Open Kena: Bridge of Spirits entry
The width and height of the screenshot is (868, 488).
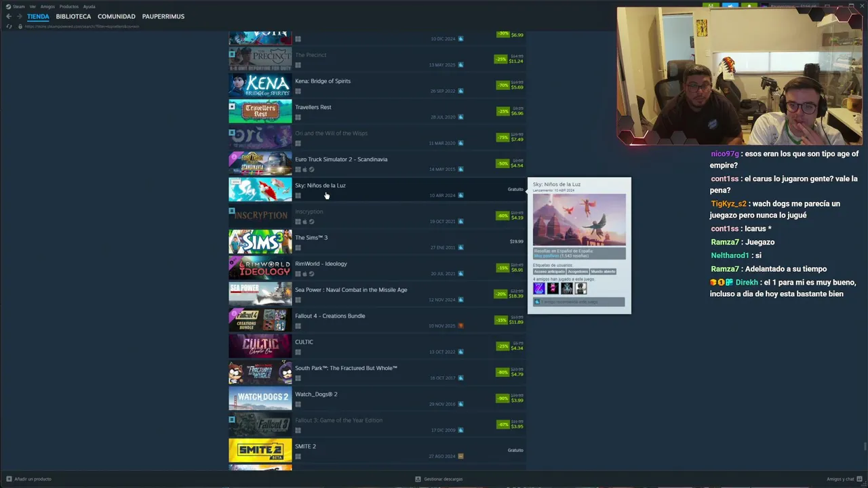[x=323, y=81]
